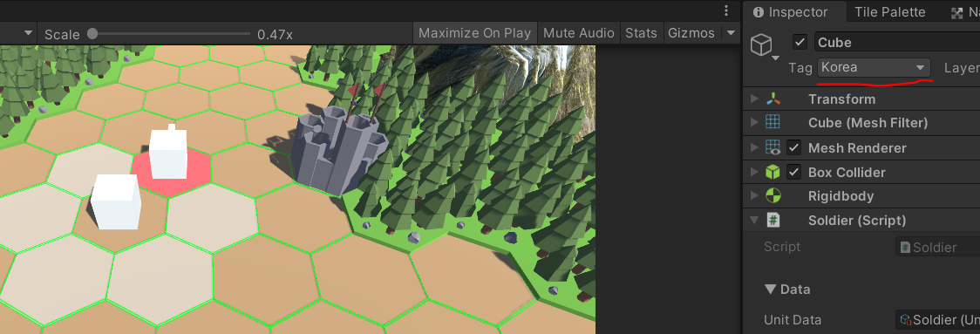
Task: Expand the Box Collider component
Action: point(754,172)
